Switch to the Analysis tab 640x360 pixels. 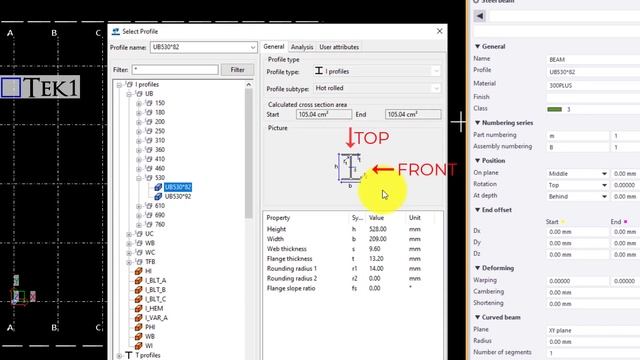(302, 47)
